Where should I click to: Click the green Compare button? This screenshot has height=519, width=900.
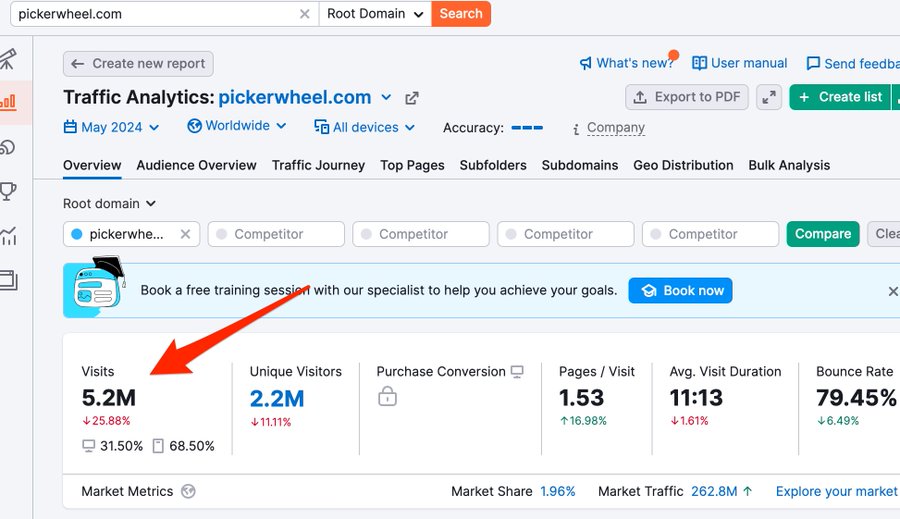[x=823, y=234]
